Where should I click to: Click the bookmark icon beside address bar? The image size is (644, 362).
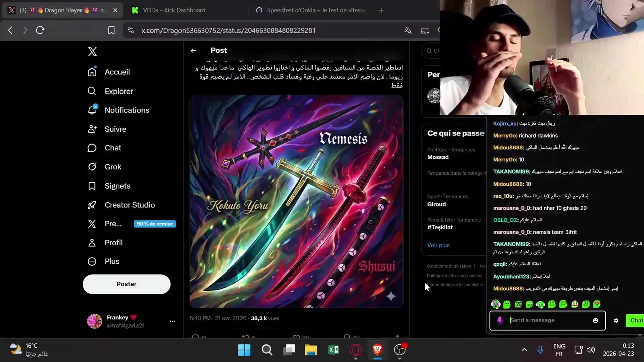pos(111,30)
